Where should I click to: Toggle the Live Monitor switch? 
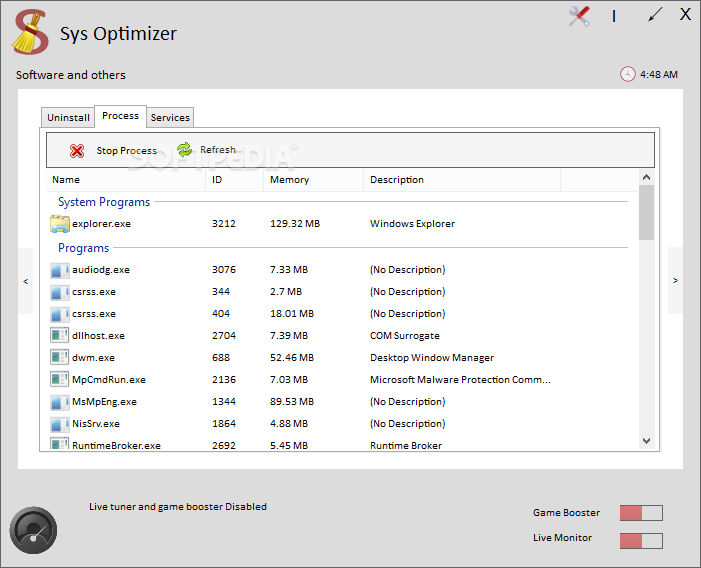point(641,541)
